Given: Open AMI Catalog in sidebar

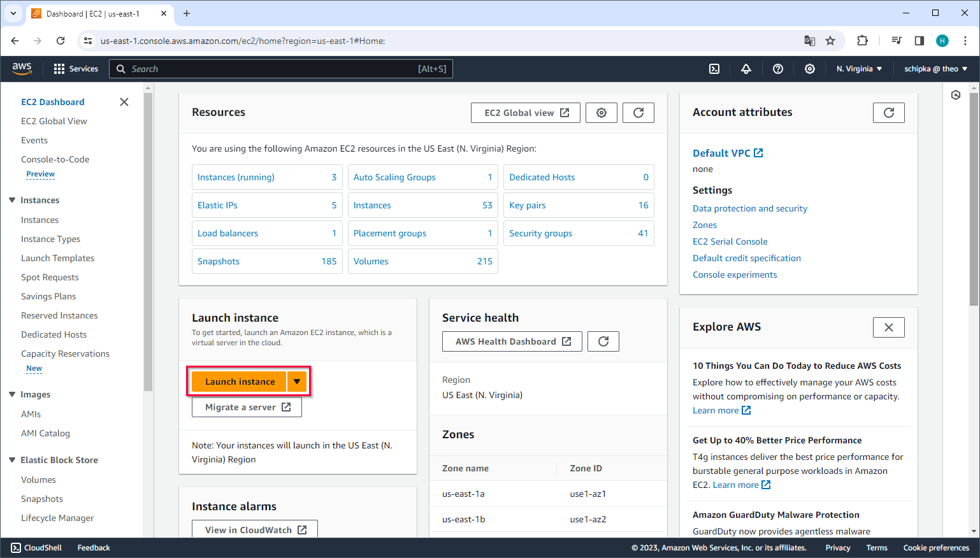Looking at the screenshot, I should click(x=46, y=433).
